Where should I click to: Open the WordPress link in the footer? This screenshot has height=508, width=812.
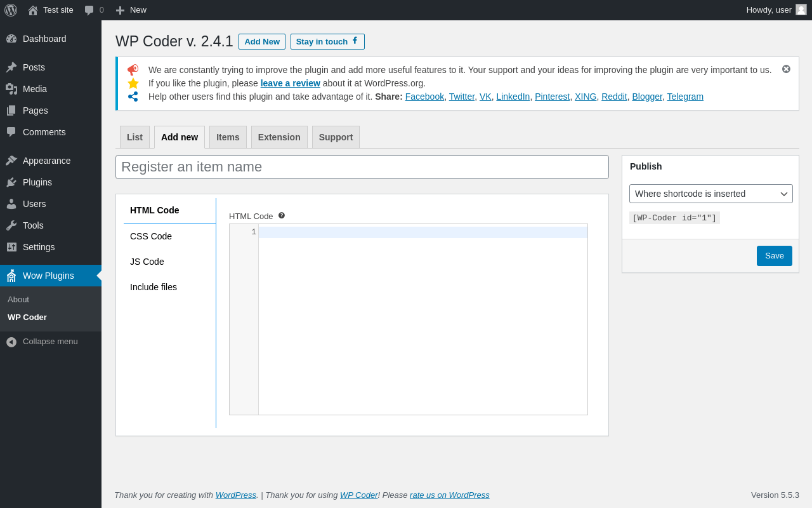[236, 495]
